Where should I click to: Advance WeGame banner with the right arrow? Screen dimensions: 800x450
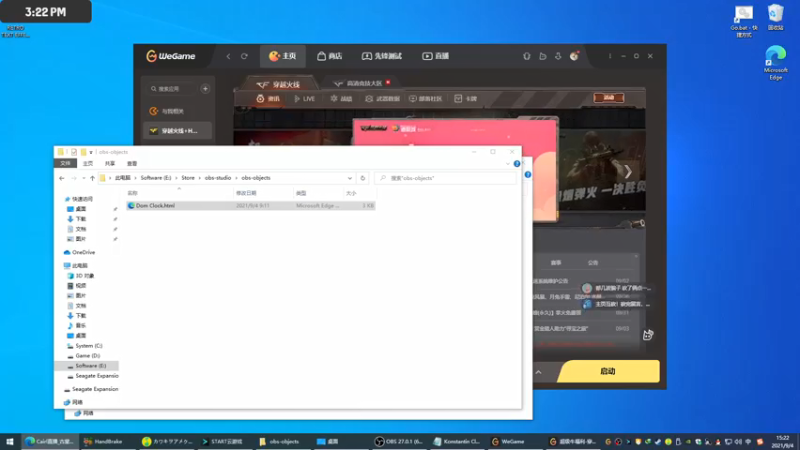pos(629,172)
